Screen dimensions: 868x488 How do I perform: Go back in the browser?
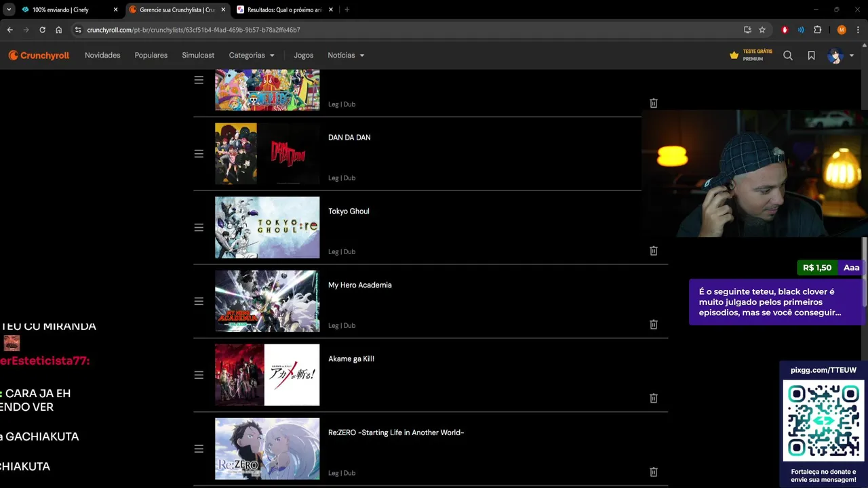(x=9, y=30)
